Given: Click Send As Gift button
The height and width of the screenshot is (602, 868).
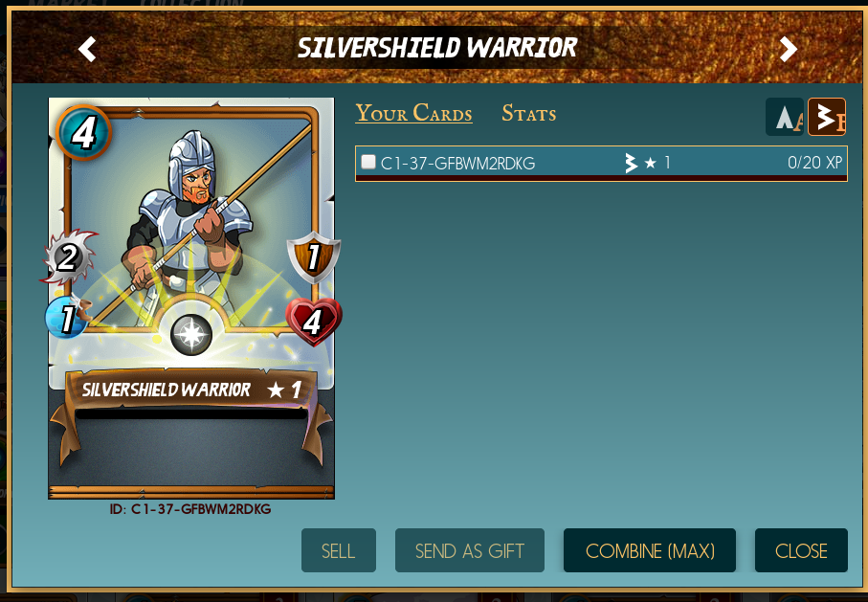Looking at the screenshot, I should point(470,550).
